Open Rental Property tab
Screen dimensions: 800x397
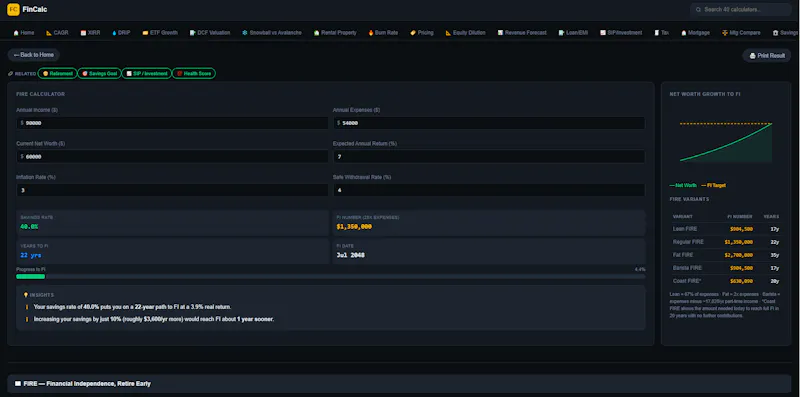[x=335, y=33]
